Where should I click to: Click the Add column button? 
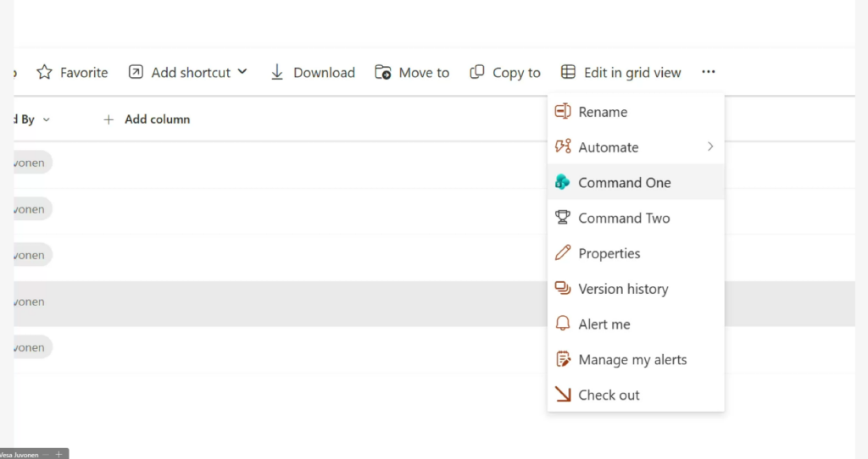click(x=147, y=119)
